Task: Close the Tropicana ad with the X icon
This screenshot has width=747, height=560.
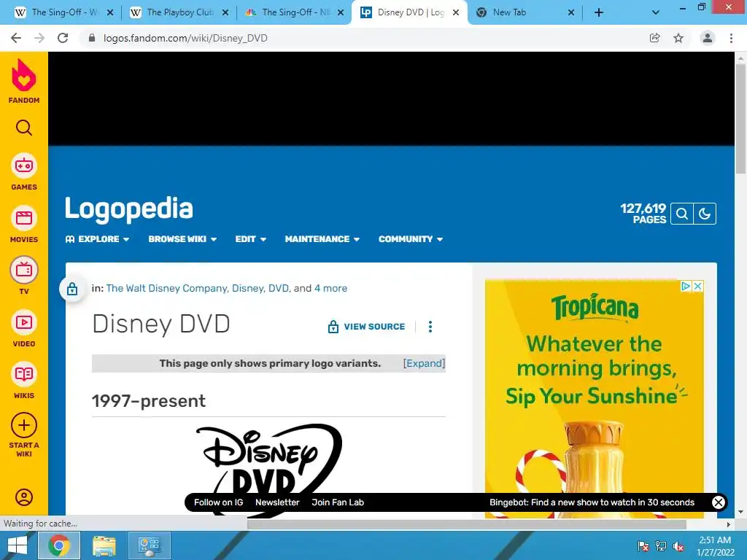Action: [x=697, y=286]
